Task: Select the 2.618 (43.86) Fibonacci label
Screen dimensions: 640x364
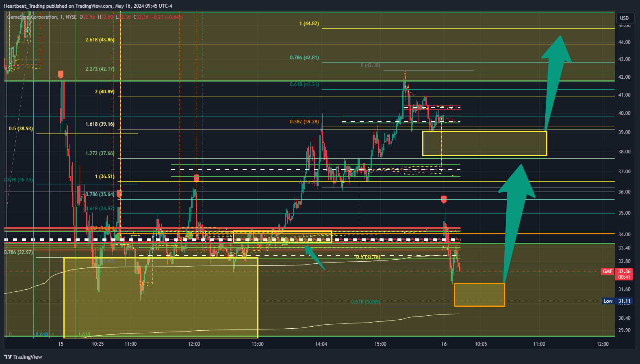Action: [100, 40]
